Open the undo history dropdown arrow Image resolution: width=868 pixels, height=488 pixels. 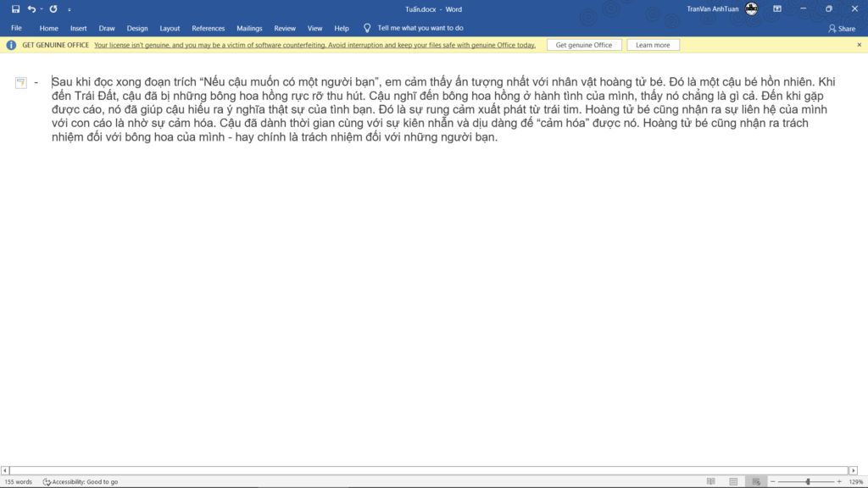point(42,8)
